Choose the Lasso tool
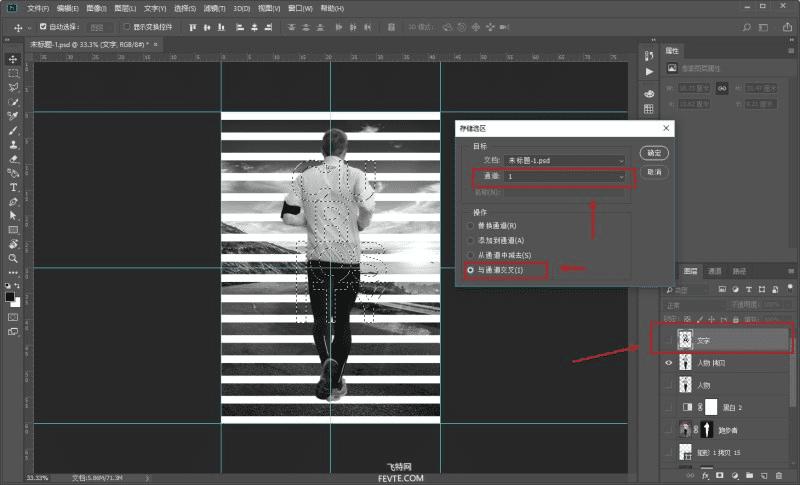Viewport: 800px width, 485px height. pyautogui.click(x=13, y=87)
